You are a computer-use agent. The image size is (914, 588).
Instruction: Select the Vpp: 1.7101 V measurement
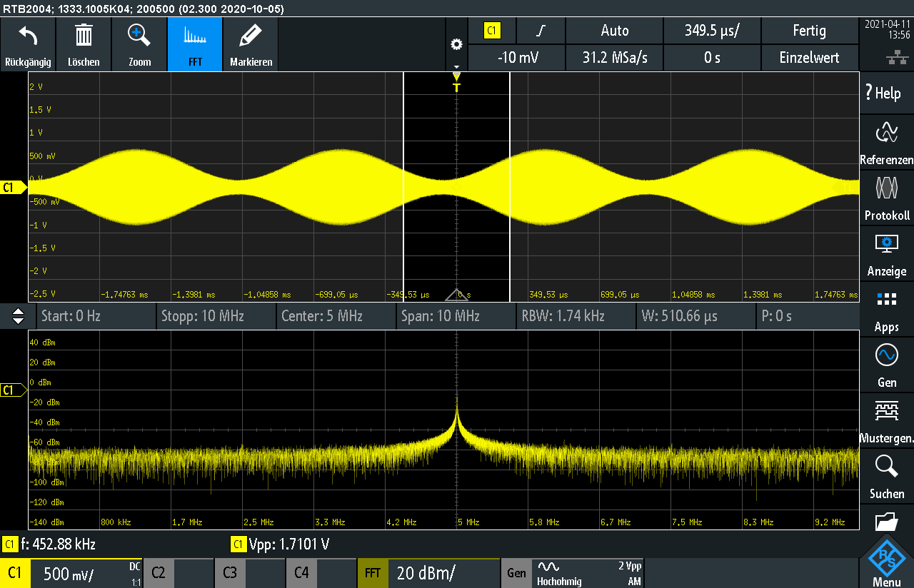click(281, 544)
